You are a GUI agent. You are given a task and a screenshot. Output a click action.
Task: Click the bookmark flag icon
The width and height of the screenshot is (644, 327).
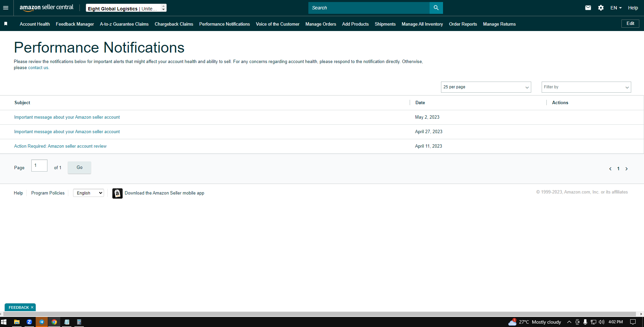point(6,24)
